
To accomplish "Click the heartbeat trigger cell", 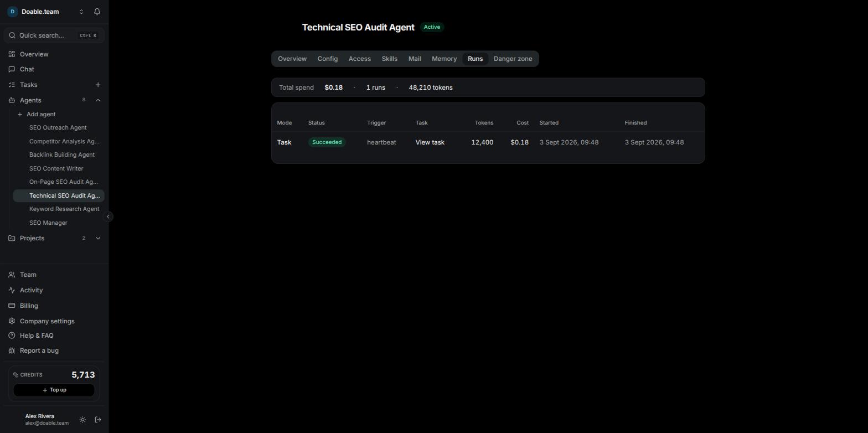I will pyautogui.click(x=381, y=142).
